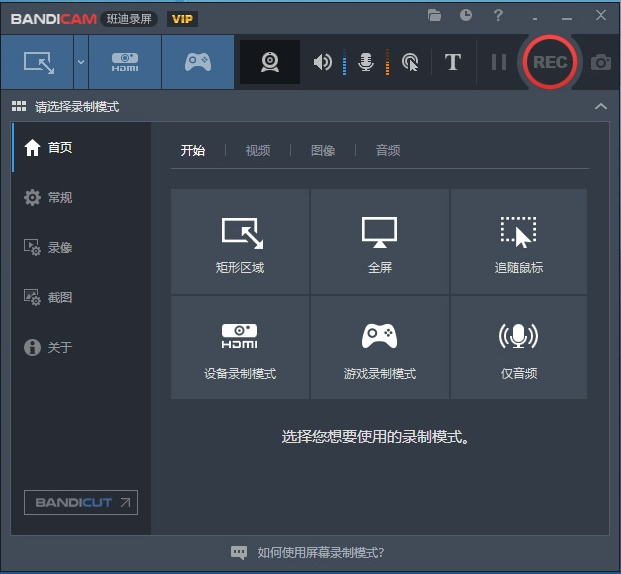Choose the 游戏录制模式 tile
This screenshot has width=621, height=574.
[380, 347]
